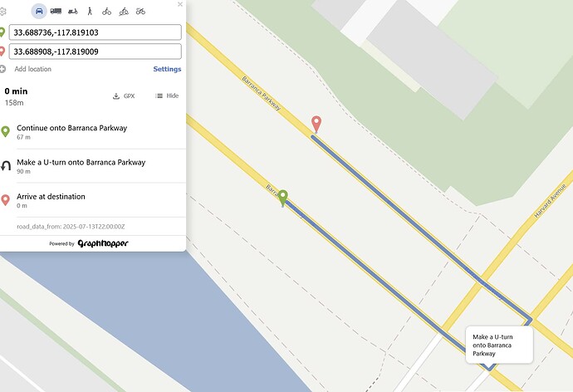Open the blue Settings link

167,69
